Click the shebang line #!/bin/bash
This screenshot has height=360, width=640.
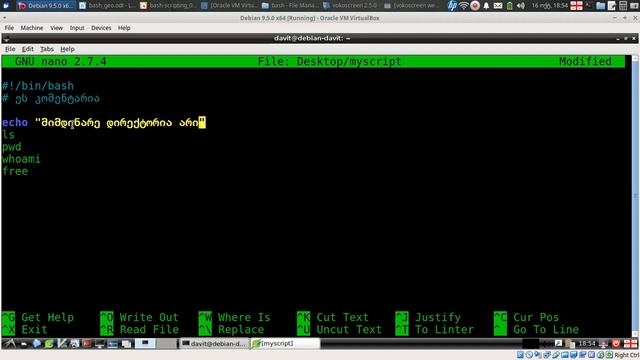(x=38, y=86)
